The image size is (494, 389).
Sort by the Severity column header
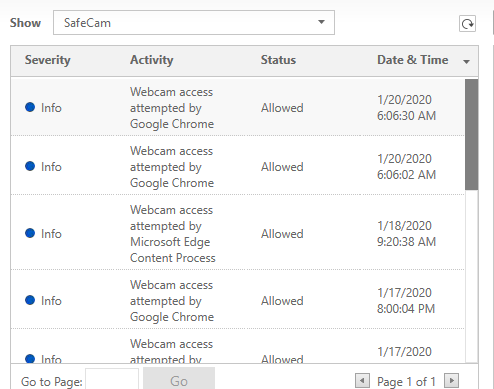pyautogui.click(x=47, y=60)
